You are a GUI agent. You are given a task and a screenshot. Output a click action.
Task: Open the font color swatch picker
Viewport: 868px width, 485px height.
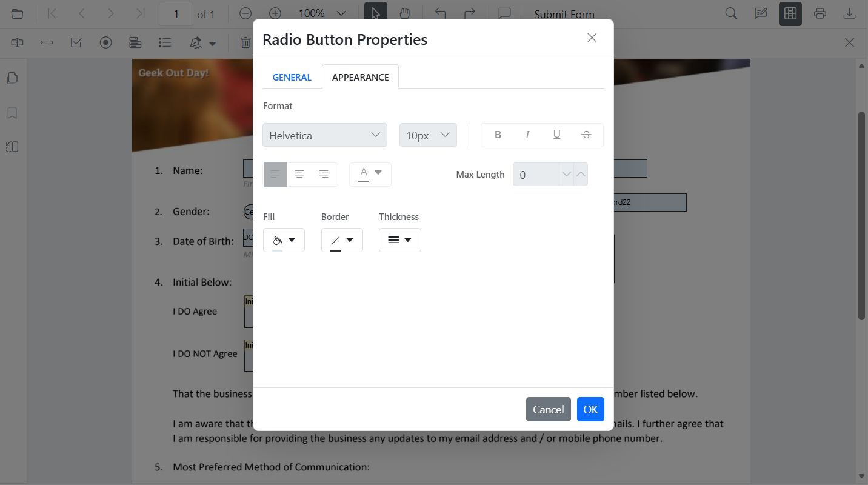pyautogui.click(x=370, y=174)
